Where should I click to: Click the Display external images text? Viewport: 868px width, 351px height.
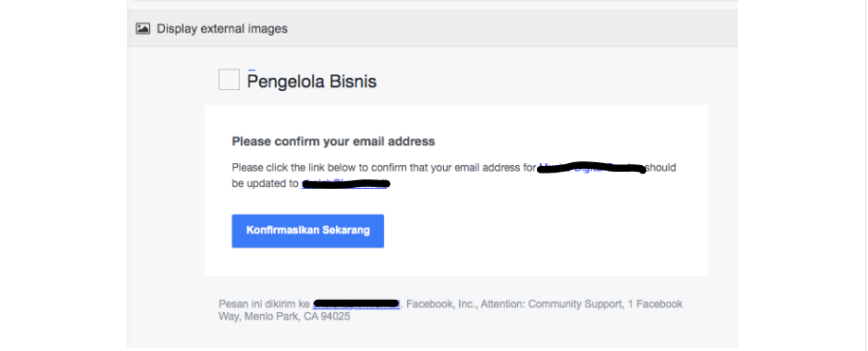222,28
